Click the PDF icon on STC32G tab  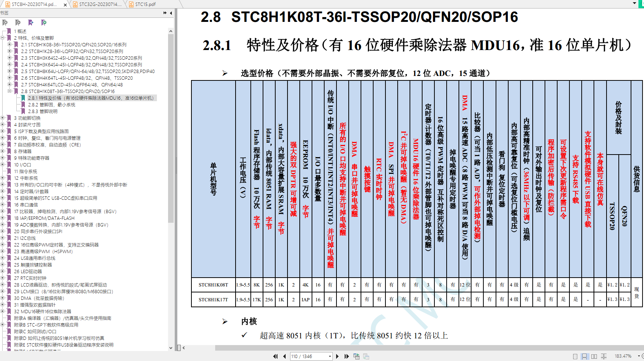click(75, 4)
